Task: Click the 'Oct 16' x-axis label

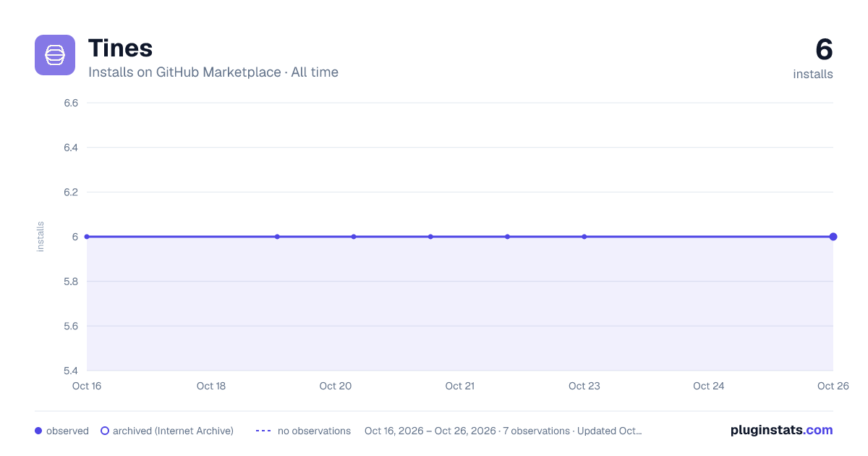Action: click(87, 386)
